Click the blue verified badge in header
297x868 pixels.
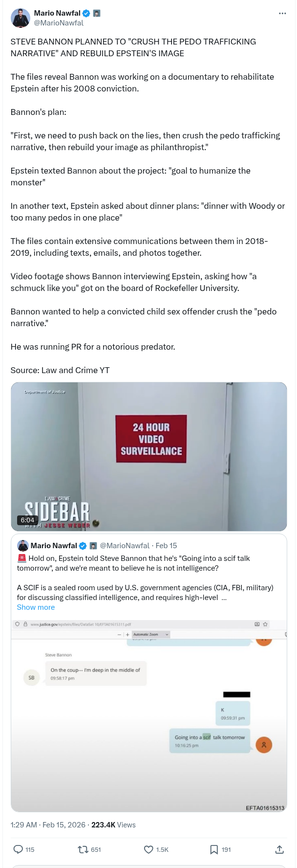pos(86,13)
